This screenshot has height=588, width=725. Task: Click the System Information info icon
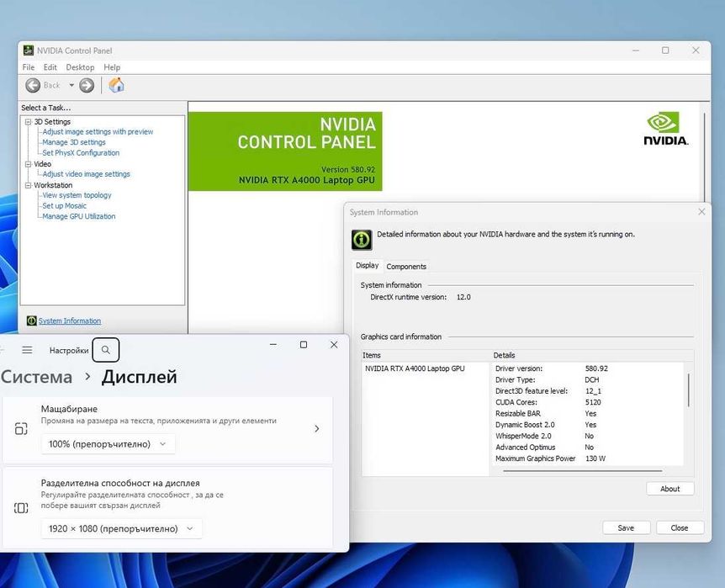click(31, 320)
